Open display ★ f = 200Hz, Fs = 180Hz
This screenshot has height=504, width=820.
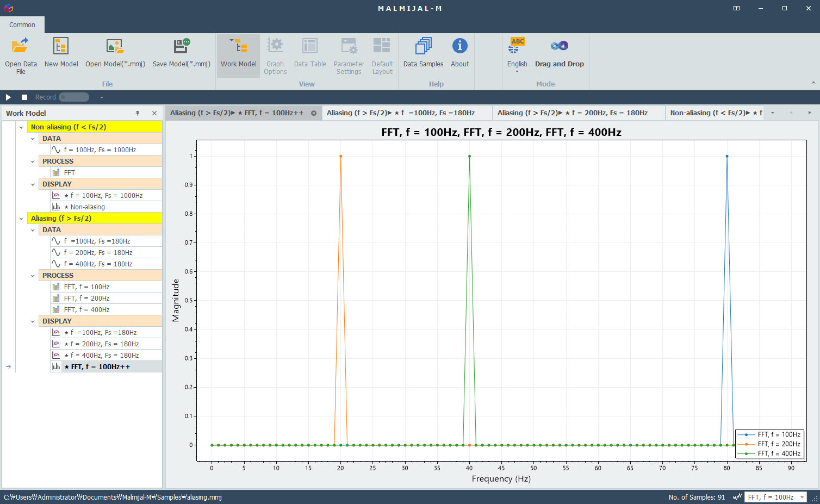(x=106, y=344)
